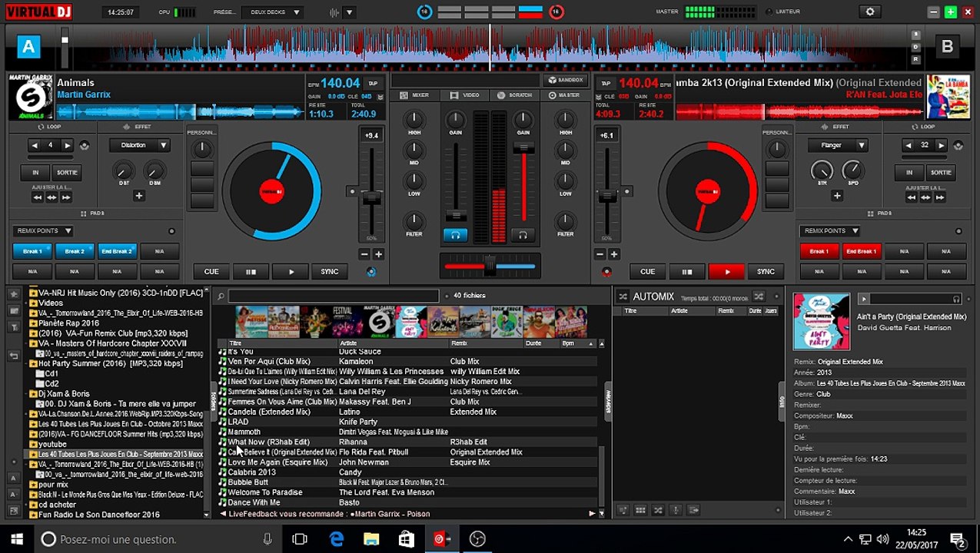The image size is (980, 553).
Task: Click the browser search field
Action: point(333,296)
